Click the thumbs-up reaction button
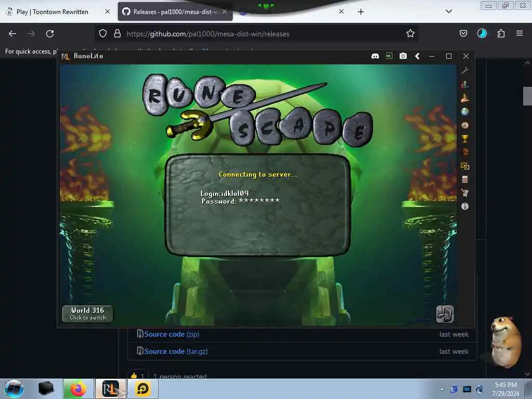The width and height of the screenshot is (532, 399). [138, 376]
